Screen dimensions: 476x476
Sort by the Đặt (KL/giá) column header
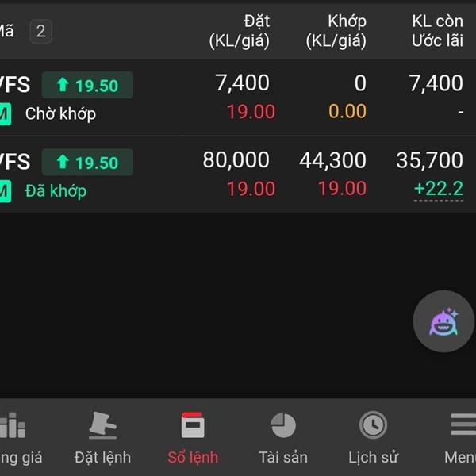[x=240, y=31]
